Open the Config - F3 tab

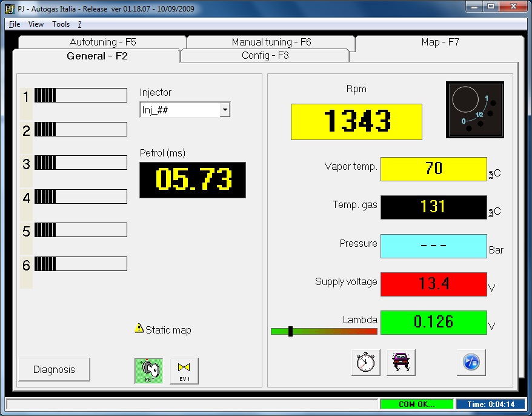tap(265, 55)
